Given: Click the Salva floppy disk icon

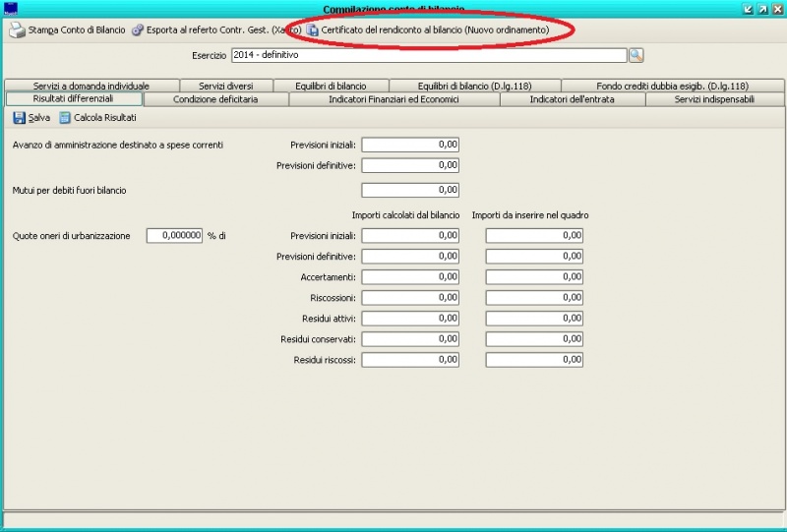Looking at the screenshot, I should pos(19,118).
